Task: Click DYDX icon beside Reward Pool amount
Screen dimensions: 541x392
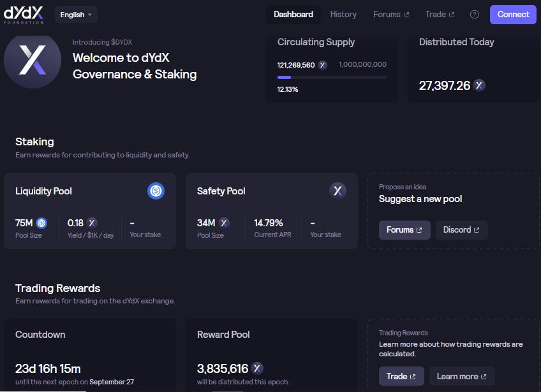Action: [x=257, y=368]
